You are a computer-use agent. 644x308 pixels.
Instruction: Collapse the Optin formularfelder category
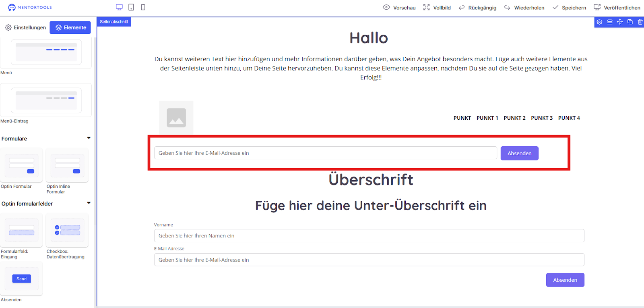89,203
